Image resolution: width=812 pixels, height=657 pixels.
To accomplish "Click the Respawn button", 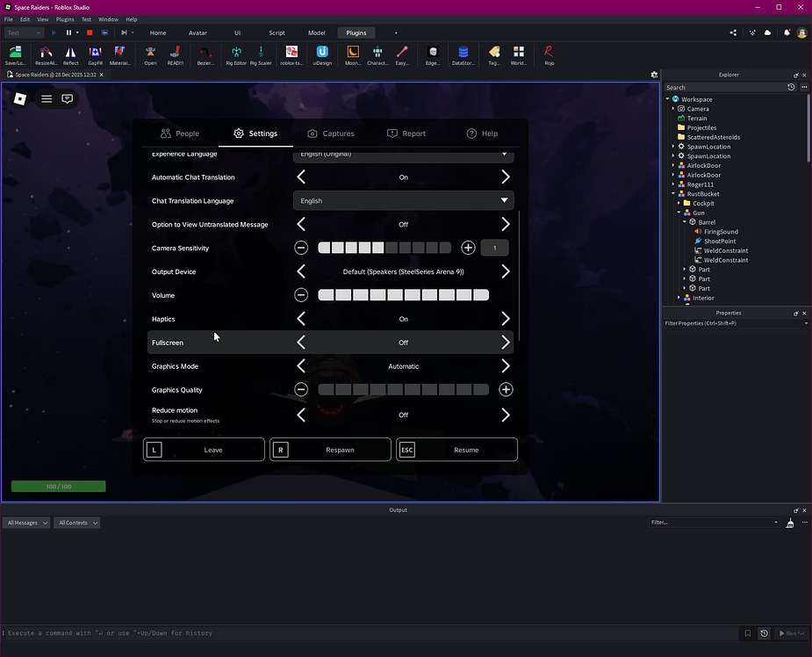I will 330,450.
